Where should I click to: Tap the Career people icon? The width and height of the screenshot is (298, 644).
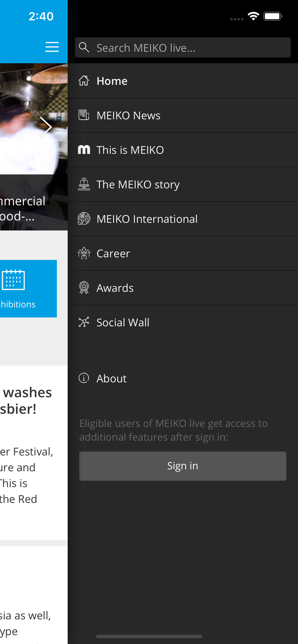(84, 253)
